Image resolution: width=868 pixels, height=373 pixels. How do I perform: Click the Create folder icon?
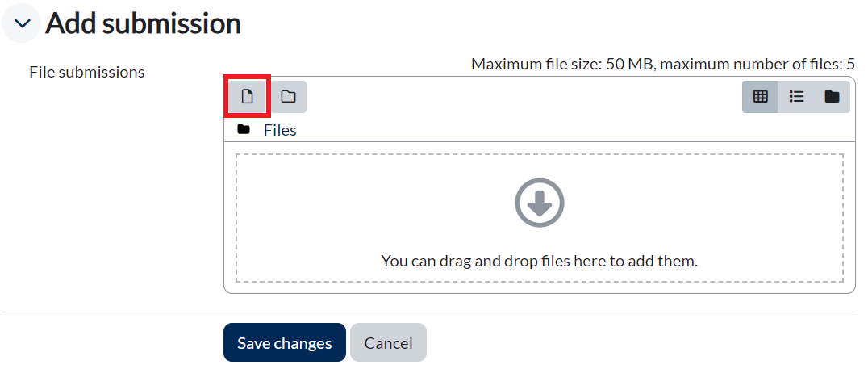click(288, 97)
